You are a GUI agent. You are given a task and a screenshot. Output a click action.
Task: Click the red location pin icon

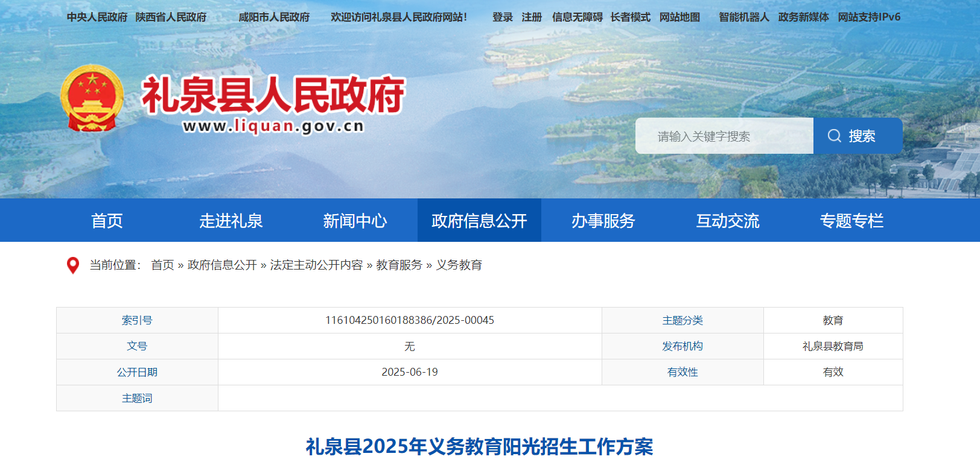73,265
